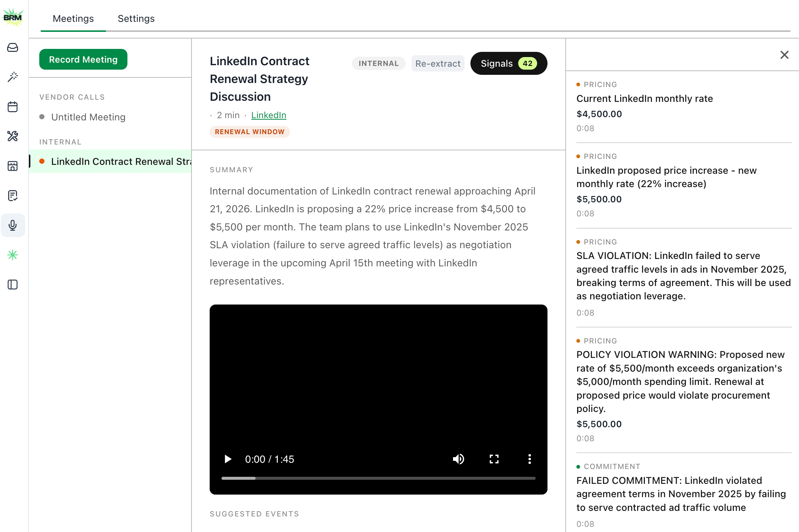Click the green asterisk icon in sidebar
Image resolution: width=799 pixels, height=532 pixels.
(13, 255)
